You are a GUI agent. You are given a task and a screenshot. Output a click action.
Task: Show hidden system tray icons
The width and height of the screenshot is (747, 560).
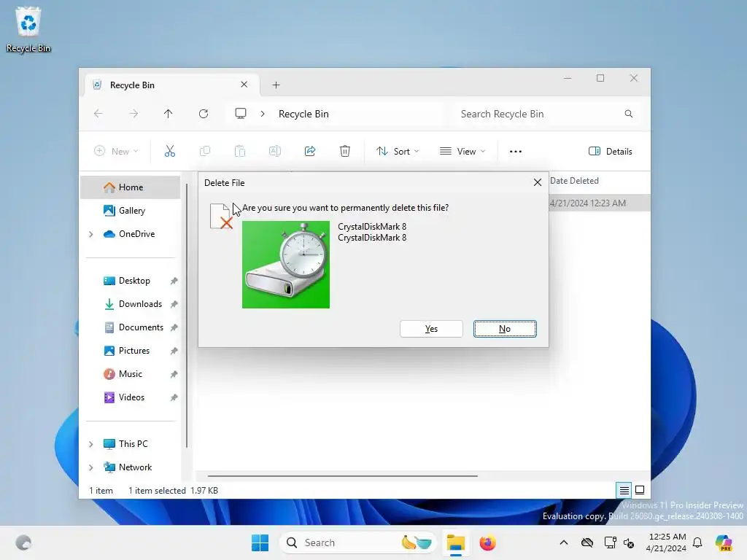[x=564, y=542]
